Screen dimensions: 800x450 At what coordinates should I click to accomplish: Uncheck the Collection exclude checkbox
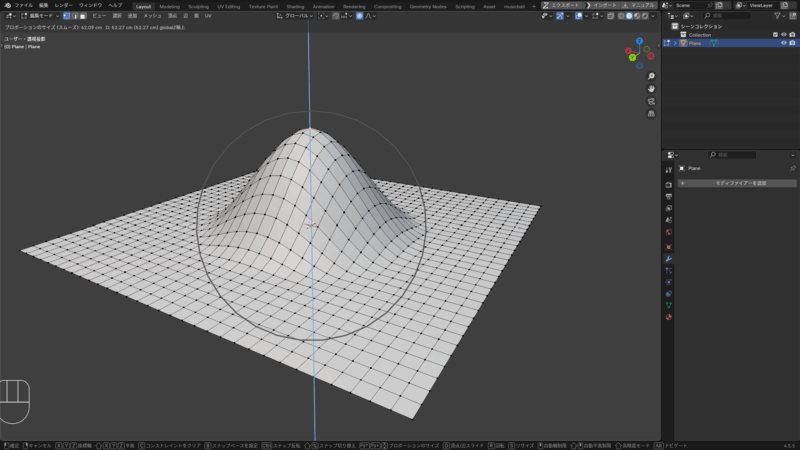tap(775, 35)
